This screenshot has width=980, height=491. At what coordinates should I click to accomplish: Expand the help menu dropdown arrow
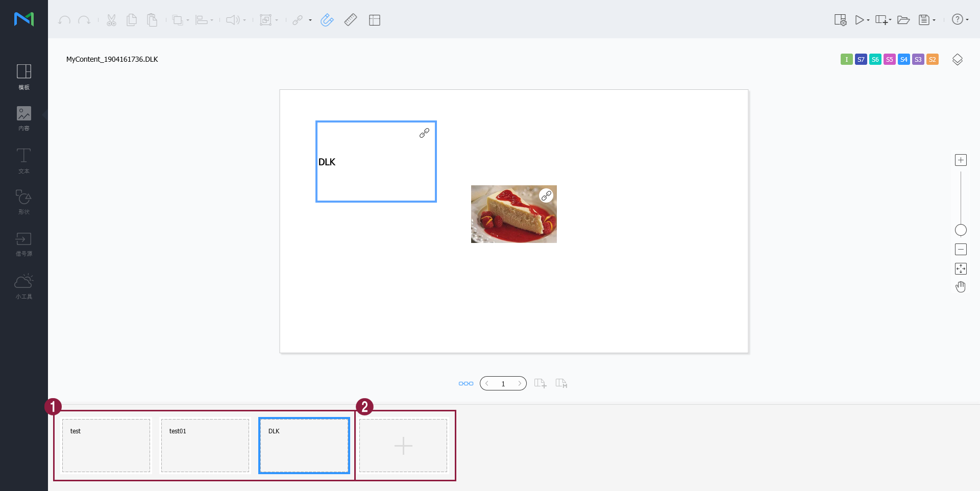[967, 20]
